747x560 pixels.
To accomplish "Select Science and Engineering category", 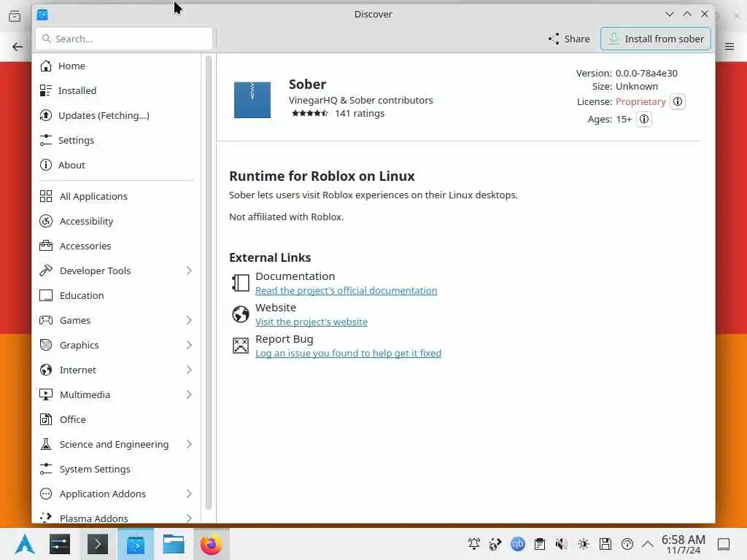I will click(117, 444).
